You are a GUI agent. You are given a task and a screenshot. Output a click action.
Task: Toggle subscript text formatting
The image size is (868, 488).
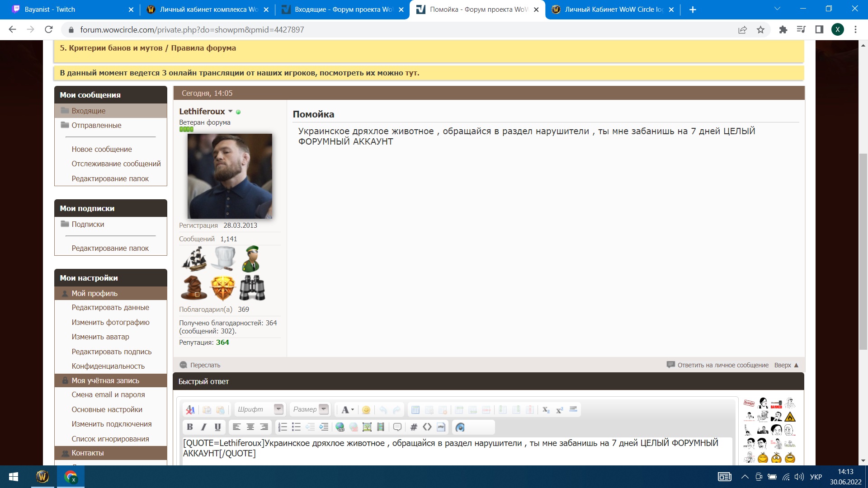546,410
